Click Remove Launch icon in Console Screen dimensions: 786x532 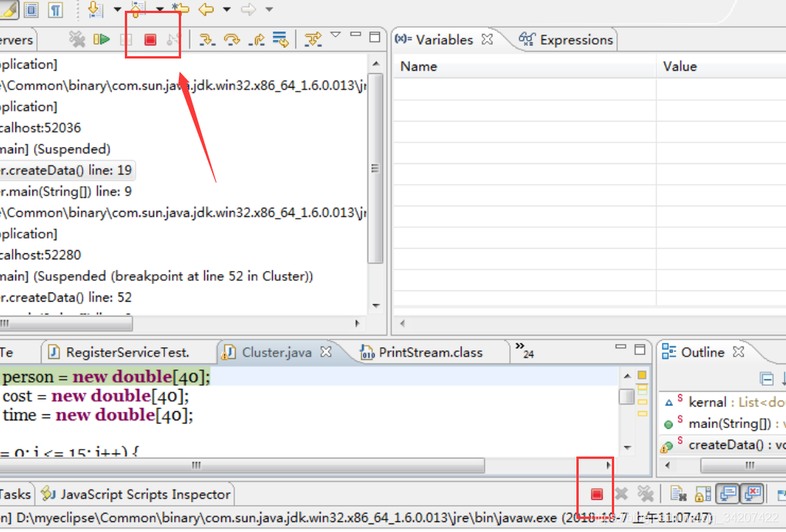622,494
